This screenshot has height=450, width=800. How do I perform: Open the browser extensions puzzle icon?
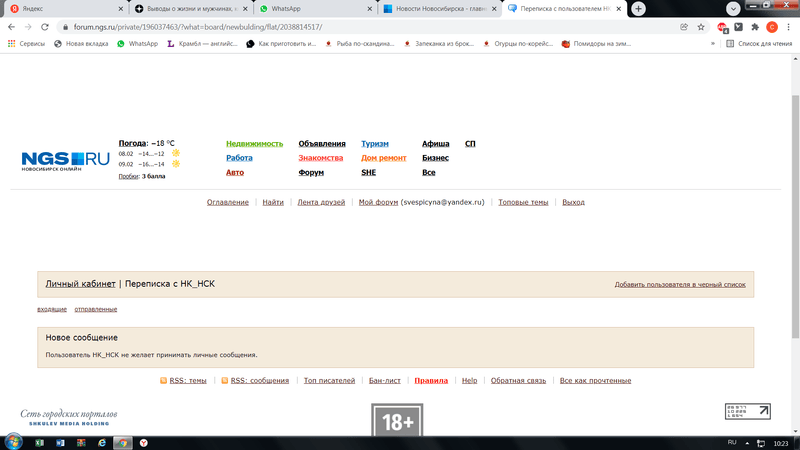[755, 27]
